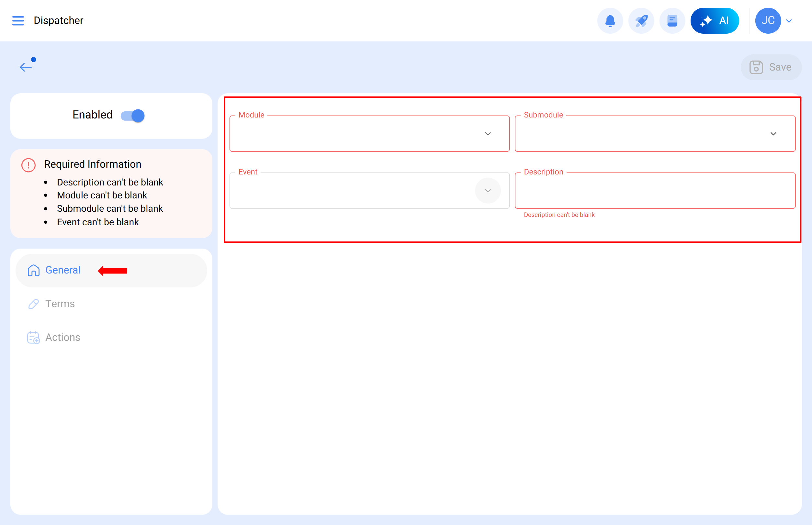Open the hamburger navigation menu
Screen dimensions: 812x525
(18, 20)
